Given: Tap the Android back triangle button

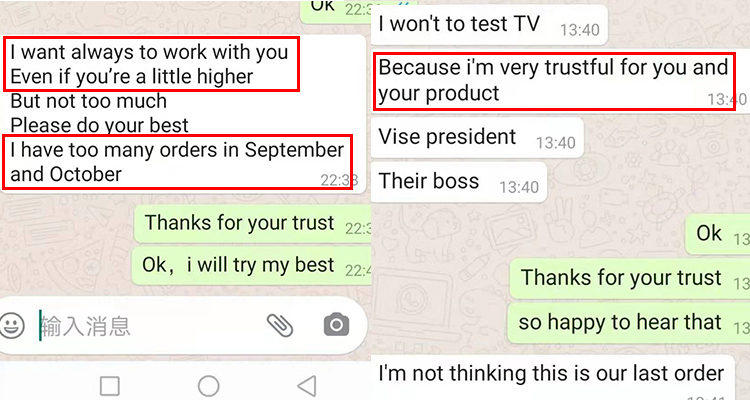Looking at the screenshot, I should click(307, 386).
